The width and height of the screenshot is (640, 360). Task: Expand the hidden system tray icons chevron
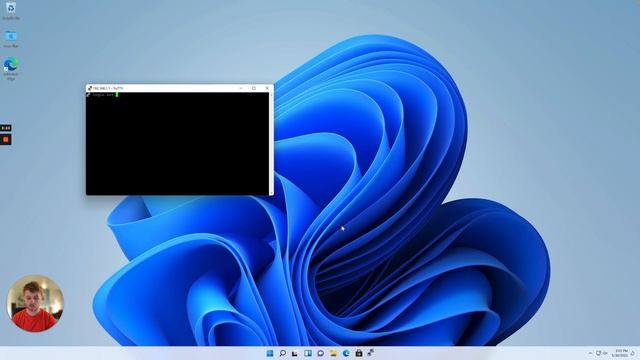(x=590, y=353)
